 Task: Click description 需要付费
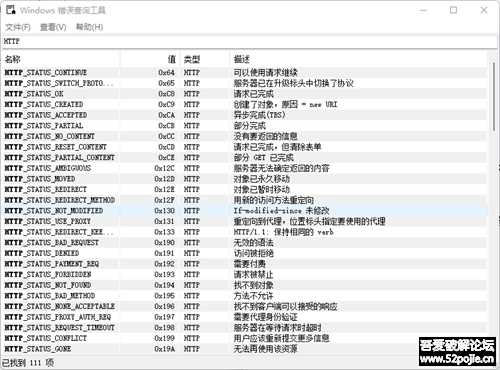coord(249,264)
